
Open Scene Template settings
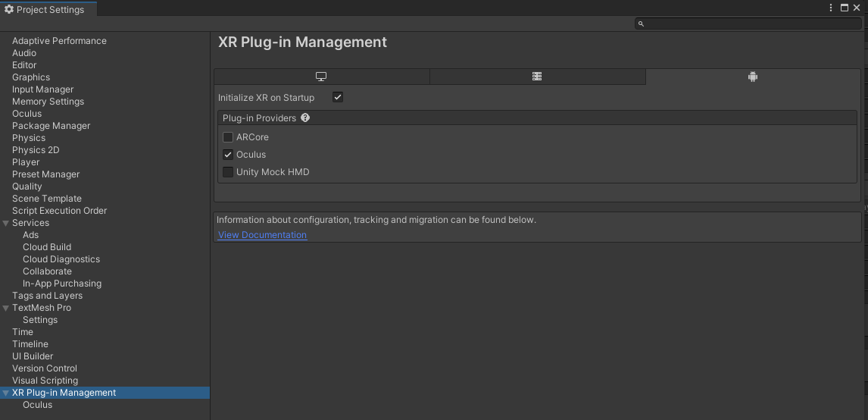click(47, 199)
